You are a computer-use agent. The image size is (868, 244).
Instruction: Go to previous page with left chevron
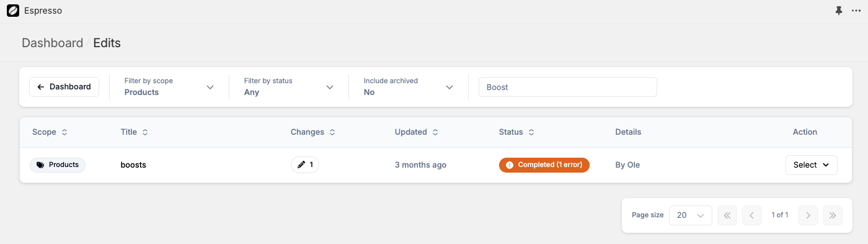click(x=751, y=215)
